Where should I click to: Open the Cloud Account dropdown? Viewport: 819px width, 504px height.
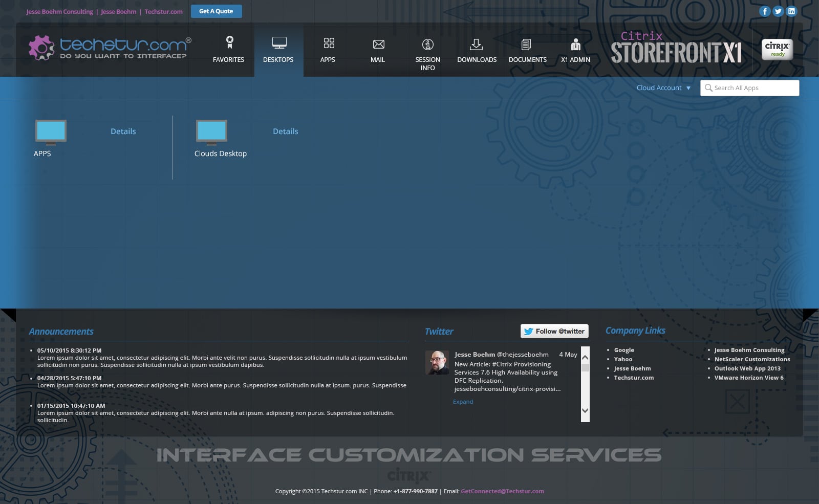[x=663, y=88]
